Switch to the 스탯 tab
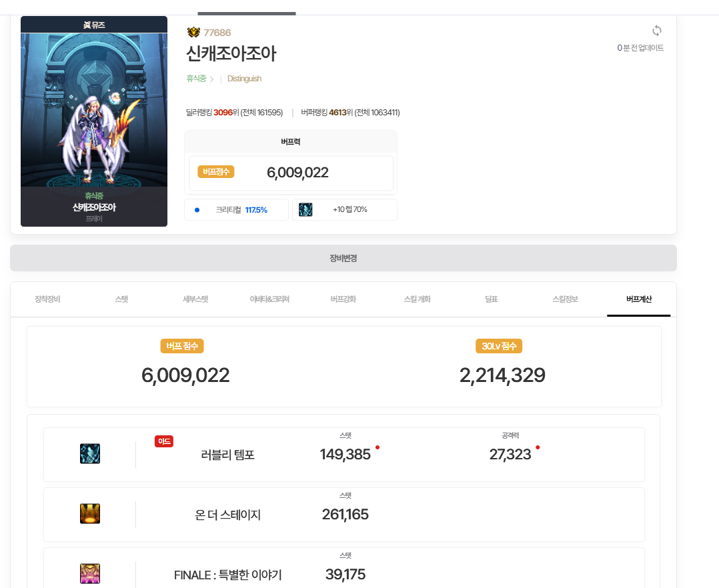719x588 pixels. click(121, 299)
